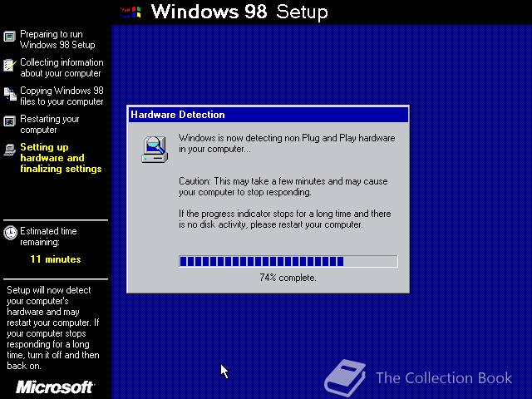Click the Collecting information notepad icon
This screenshot has height=399, width=532.
tap(9, 65)
